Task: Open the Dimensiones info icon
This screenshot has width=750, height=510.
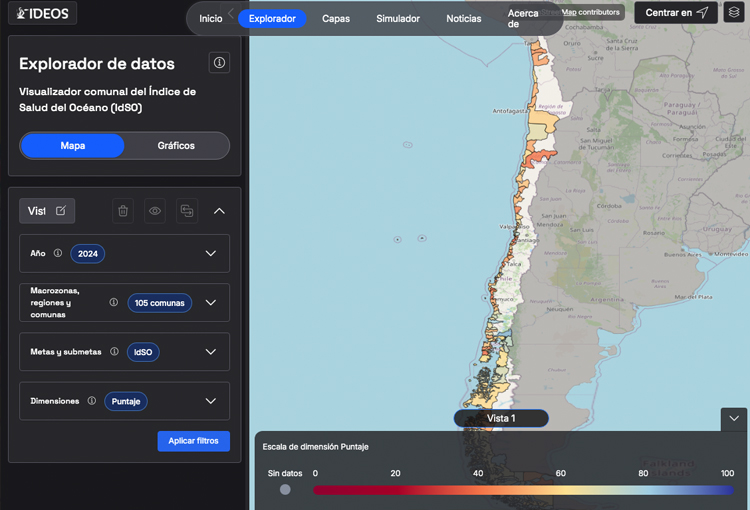Action: [92, 401]
